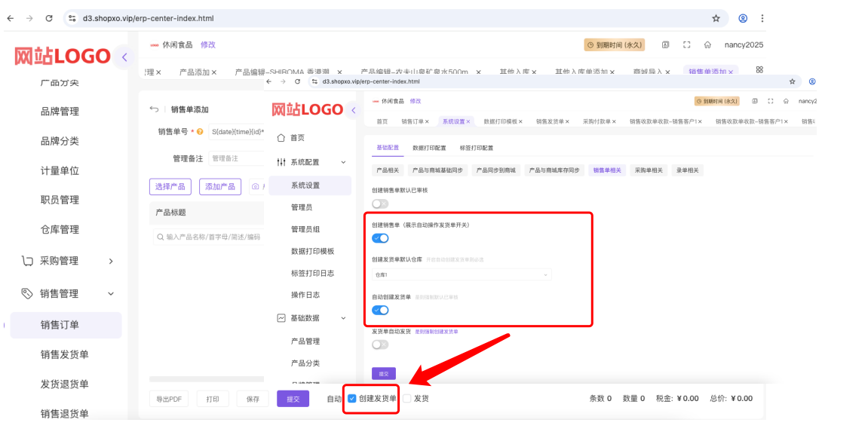This screenshot has height=438, width=868.
Task: Collapse the overlaid window sidebar chevron
Action: pyautogui.click(x=353, y=110)
